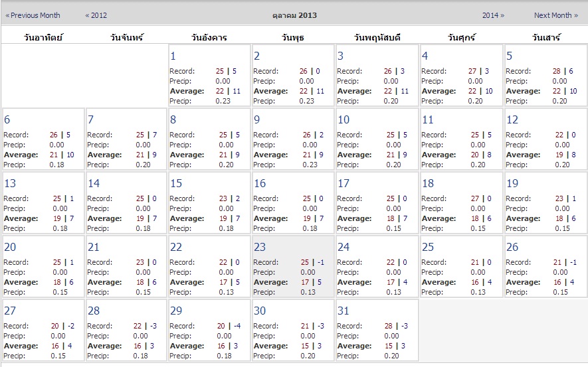Go to Previous Month link
This screenshot has height=367, width=588.
pos(33,15)
